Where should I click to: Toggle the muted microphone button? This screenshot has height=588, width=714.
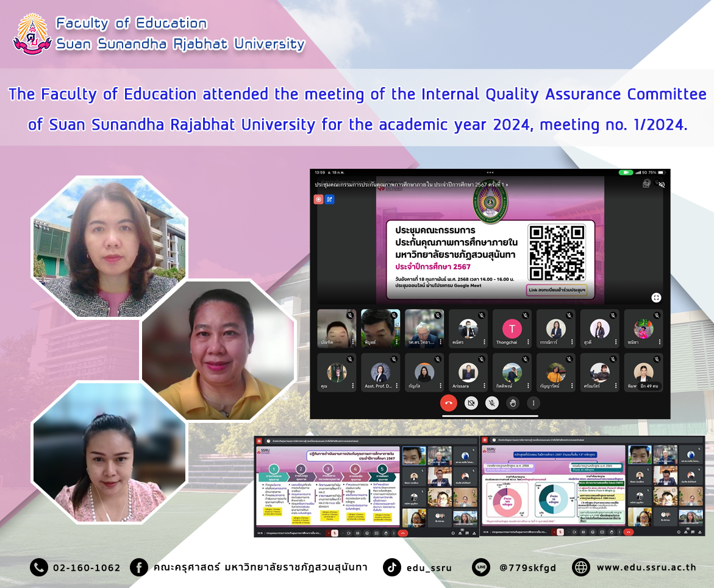491,403
